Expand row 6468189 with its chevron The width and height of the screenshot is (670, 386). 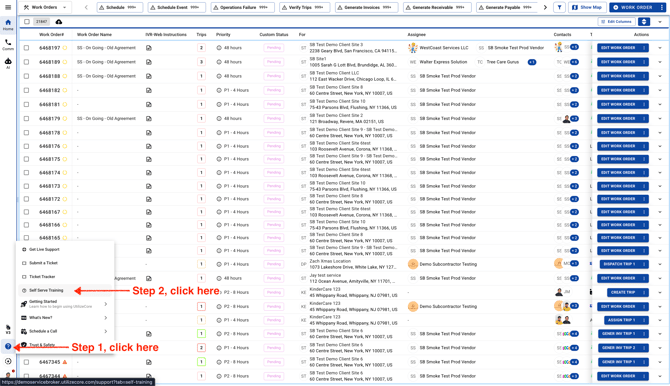660,62
